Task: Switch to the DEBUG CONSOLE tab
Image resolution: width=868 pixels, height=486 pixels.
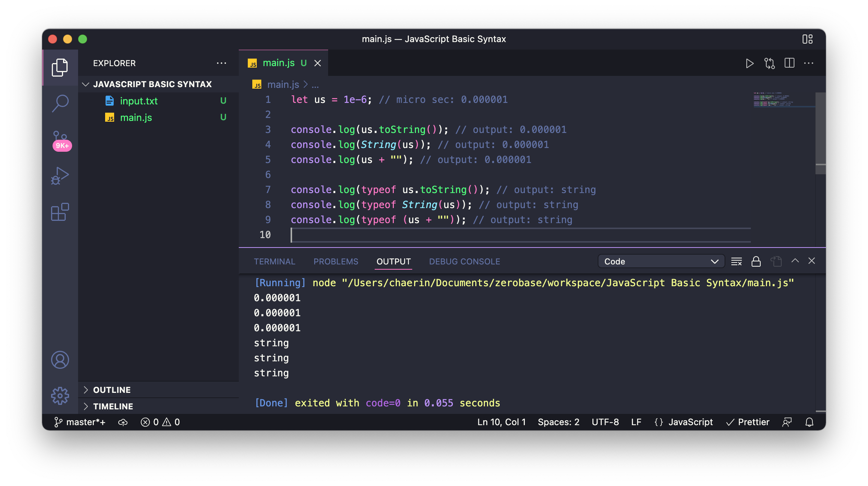Action: coord(464,261)
